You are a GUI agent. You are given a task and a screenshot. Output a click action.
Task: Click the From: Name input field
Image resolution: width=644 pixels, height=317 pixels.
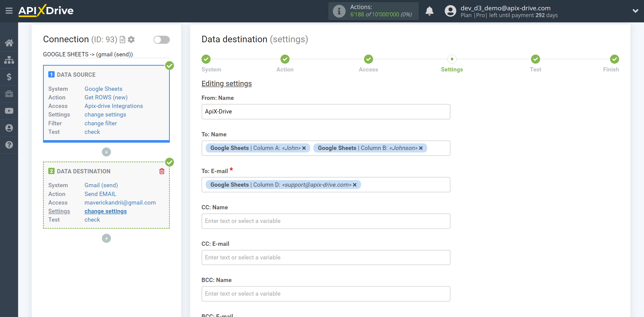[326, 112]
